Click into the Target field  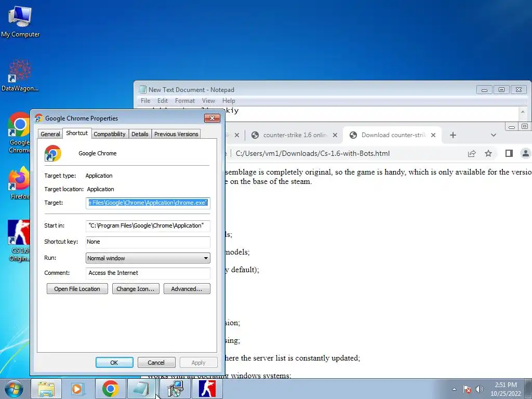148,203
